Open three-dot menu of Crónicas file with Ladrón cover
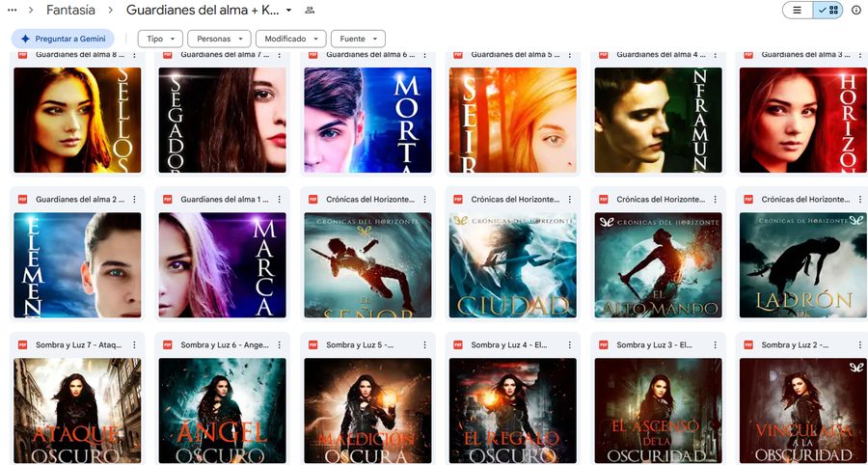868x465 pixels. [x=860, y=200]
